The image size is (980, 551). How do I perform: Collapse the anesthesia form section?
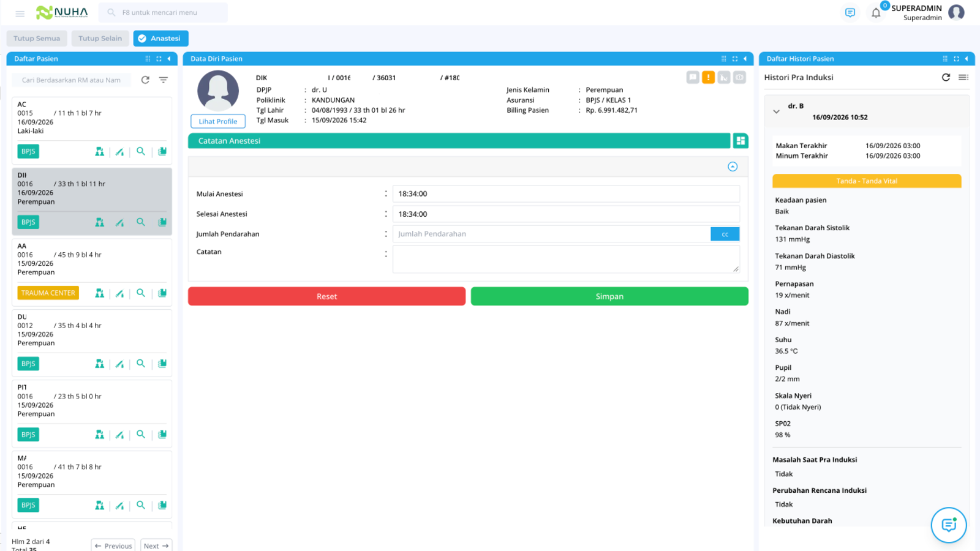733,167
